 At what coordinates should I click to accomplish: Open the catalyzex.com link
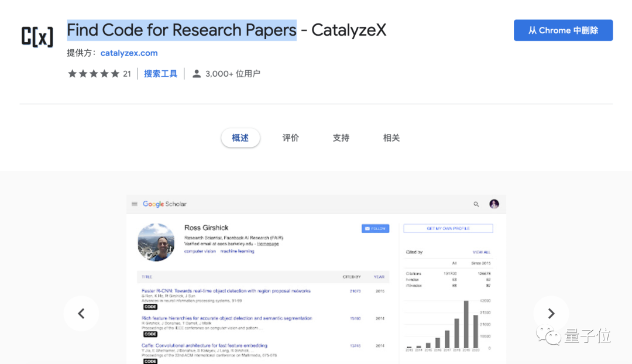click(129, 53)
